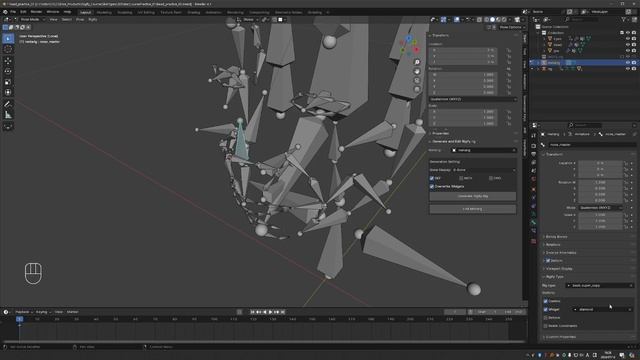The width and height of the screenshot is (640, 360).
Task: Toggle the MCH checkbox in Generation Settings
Action: (x=461, y=178)
